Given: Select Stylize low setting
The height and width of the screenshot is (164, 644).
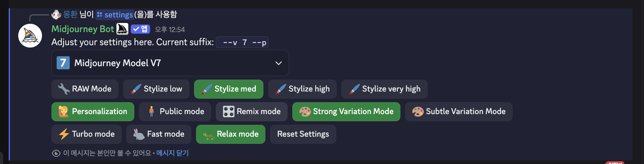Looking at the screenshot, I should [x=156, y=89].
